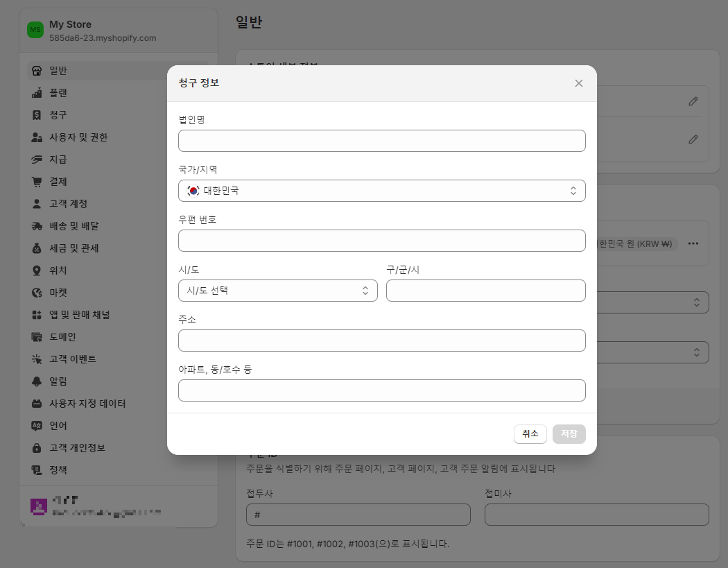The image size is (728, 568).
Task: Click the 주소 input field
Action: (381, 341)
